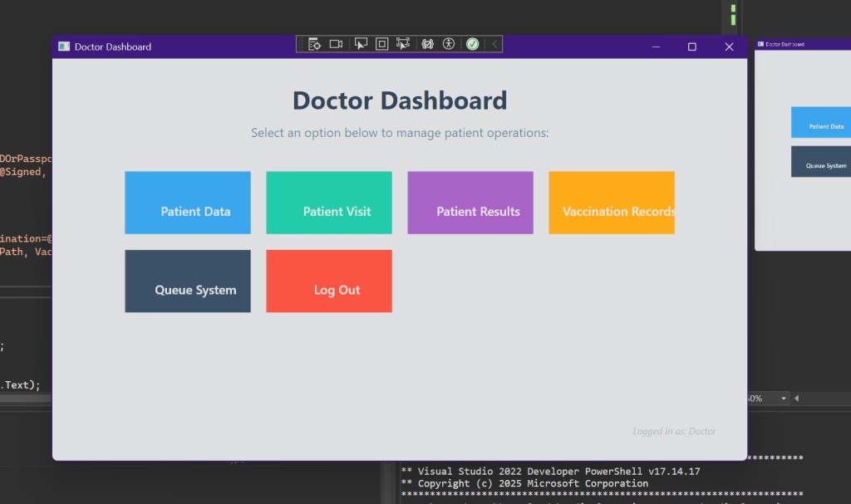Viewport: 851px width, 504px height.
Task: Click Patient Data in the background preview window
Action: (x=820, y=122)
